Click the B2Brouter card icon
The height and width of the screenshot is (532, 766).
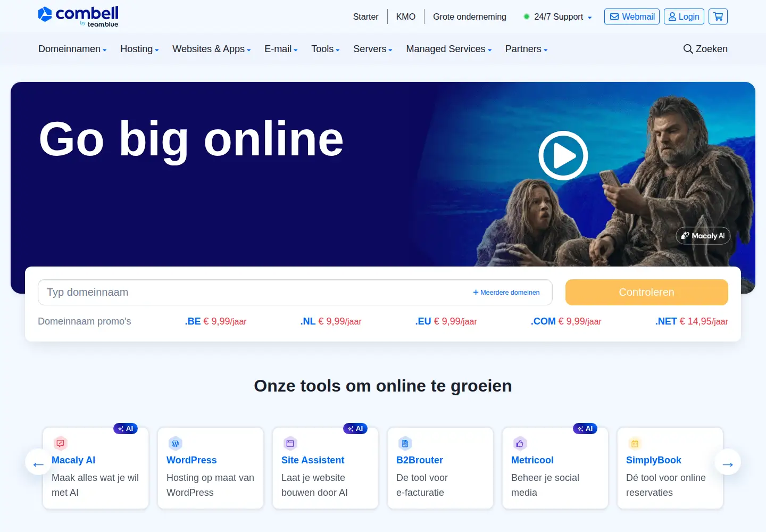point(405,443)
